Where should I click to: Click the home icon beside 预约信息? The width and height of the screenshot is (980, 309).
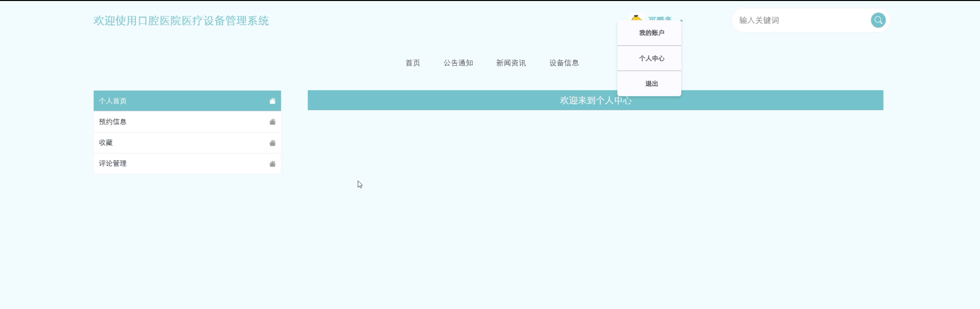[x=272, y=122]
